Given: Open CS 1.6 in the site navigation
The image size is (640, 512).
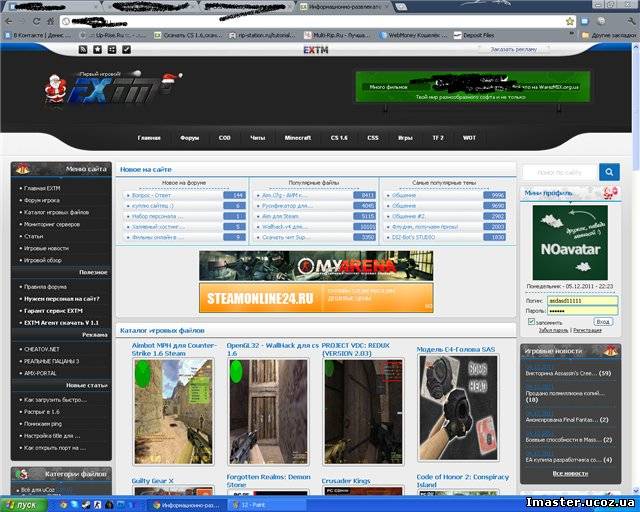Looking at the screenshot, I should tap(339, 138).
